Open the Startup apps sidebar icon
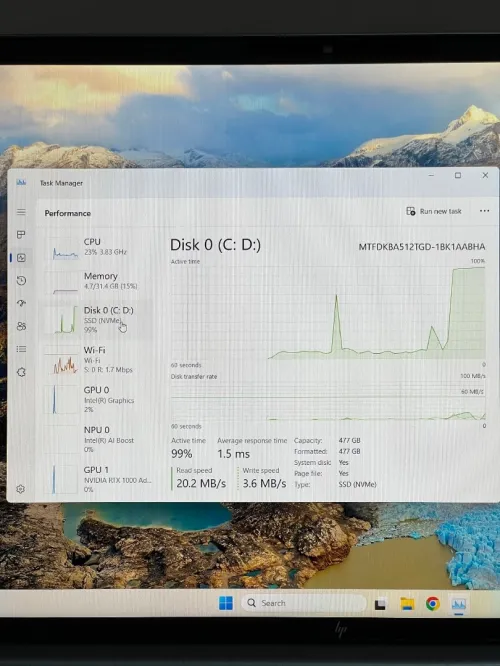The image size is (500, 666). [21, 303]
